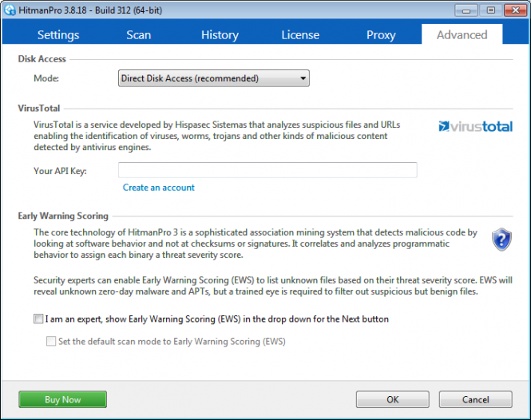Image resolution: width=531 pixels, height=420 pixels.
Task: Switch to the Scan tab
Action: [x=138, y=35]
